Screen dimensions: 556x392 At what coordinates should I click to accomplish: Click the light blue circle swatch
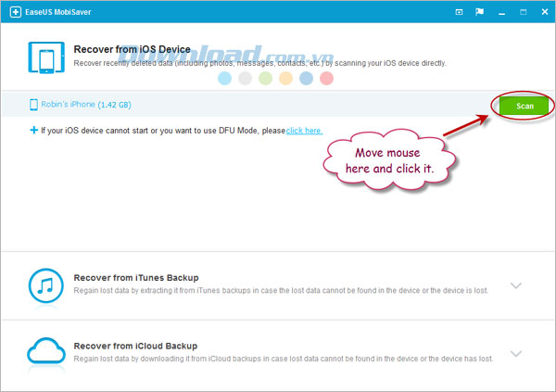click(224, 79)
